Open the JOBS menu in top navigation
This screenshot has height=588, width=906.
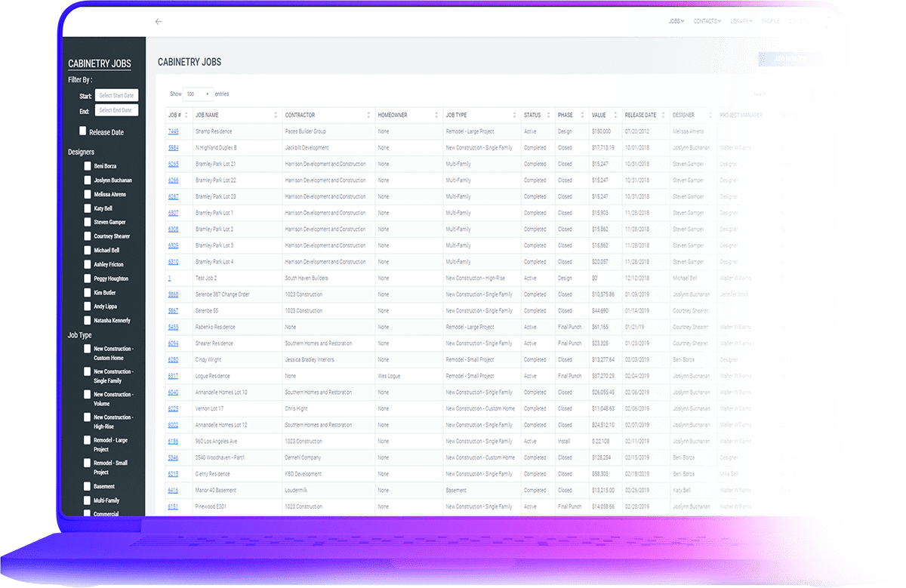(676, 21)
